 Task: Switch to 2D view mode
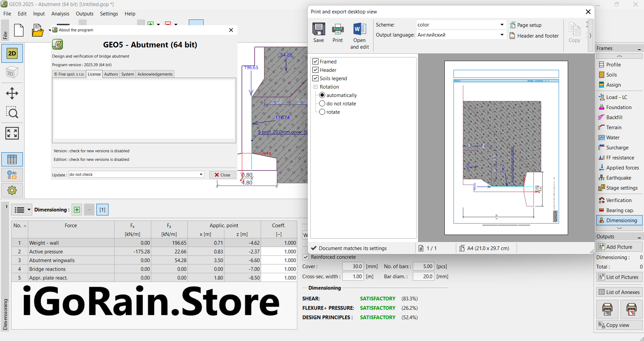coord(12,53)
